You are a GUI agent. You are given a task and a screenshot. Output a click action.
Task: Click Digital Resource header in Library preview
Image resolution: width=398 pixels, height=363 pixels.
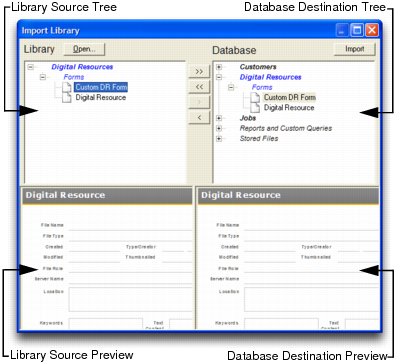coord(107,195)
